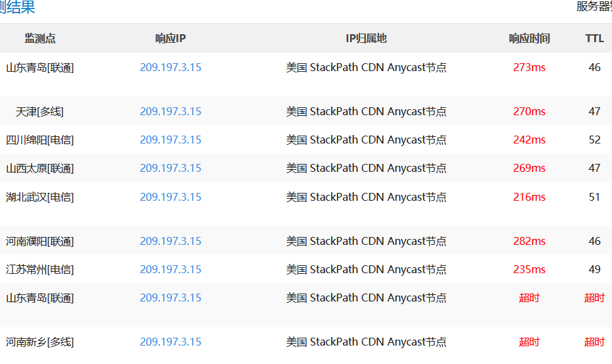Select the TTL value 52
This screenshot has height=364, width=612.
594,140
